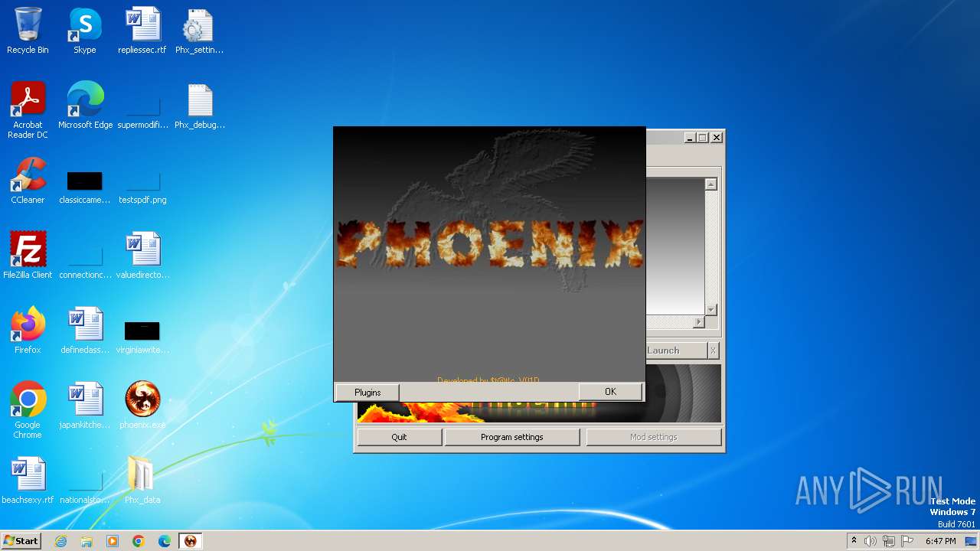Image resolution: width=980 pixels, height=551 pixels.
Task: Open Program settings in Phoenix launcher
Action: click(511, 437)
